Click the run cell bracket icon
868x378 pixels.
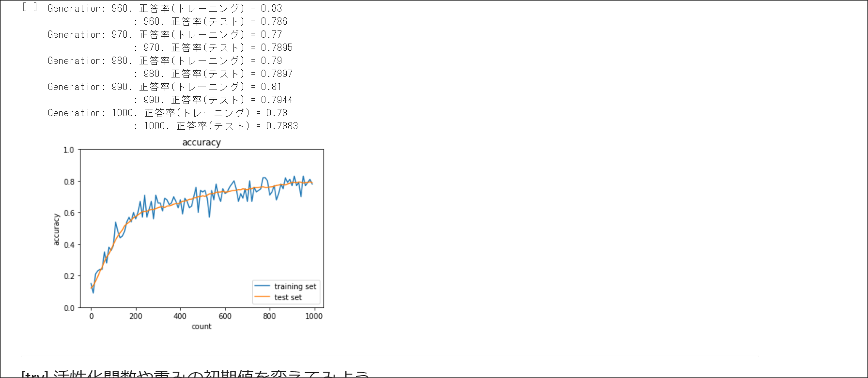30,7
